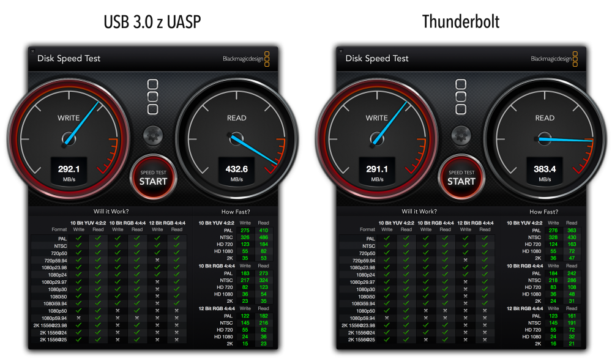Image resolution: width=612 pixels, height=364 pixels.
Task: Click the 273 PAL read value
Action: [x=263, y=273]
